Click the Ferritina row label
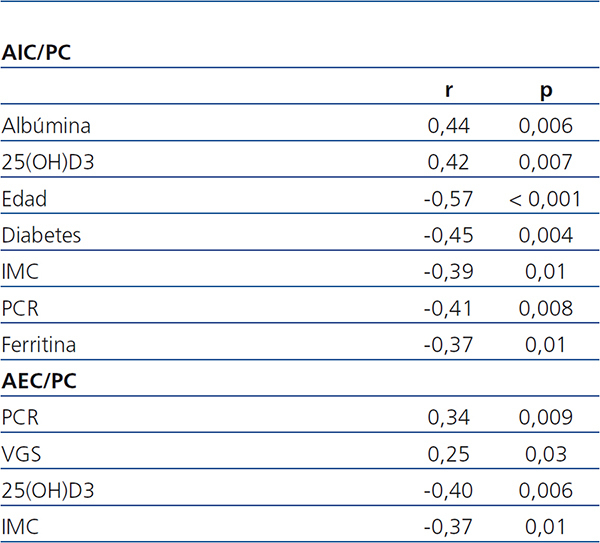This screenshot has width=600, height=543. (x=39, y=344)
